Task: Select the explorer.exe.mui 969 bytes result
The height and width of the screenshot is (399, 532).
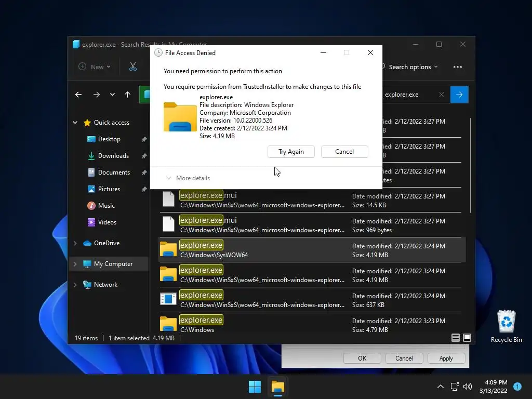Action: point(311,225)
